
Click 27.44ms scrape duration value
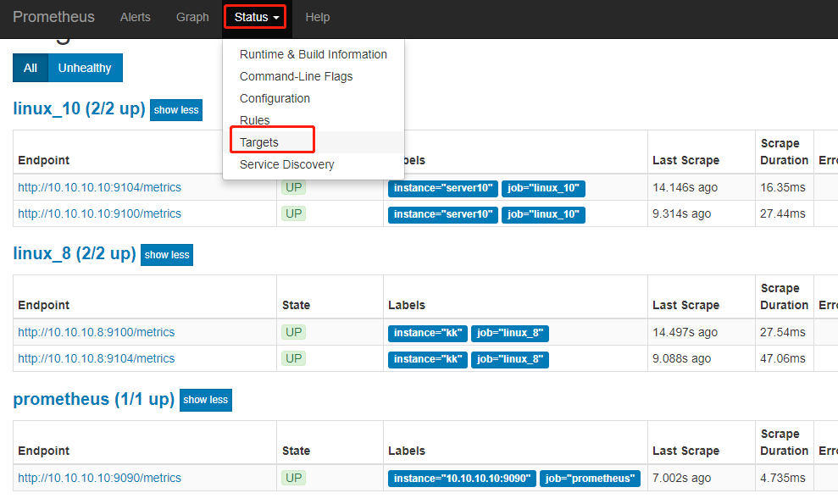click(x=782, y=213)
